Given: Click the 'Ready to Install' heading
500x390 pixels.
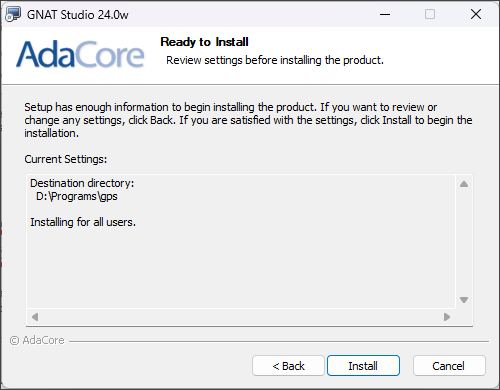Looking at the screenshot, I should tap(204, 42).
